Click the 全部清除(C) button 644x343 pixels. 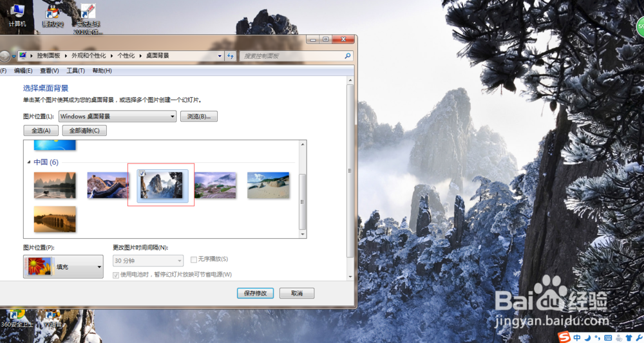point(84,131)
